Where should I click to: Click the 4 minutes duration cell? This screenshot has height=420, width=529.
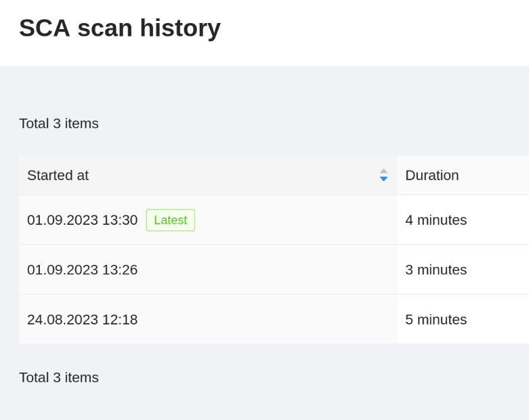click(436, 220)
